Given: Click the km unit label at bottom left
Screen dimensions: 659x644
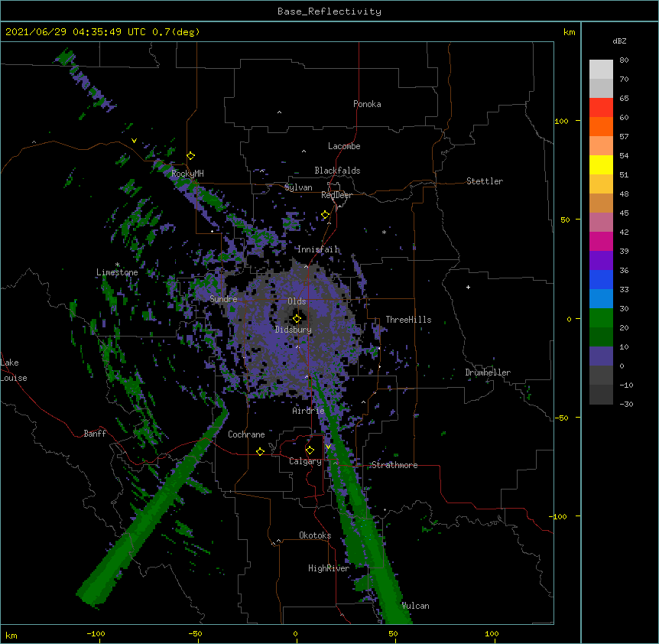Looking at the screenshot, I should pos(11,635).
